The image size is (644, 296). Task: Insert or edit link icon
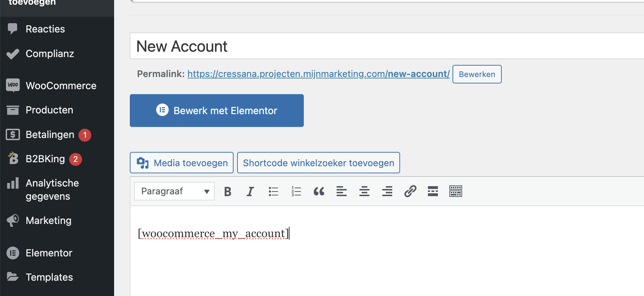tap(410, 192)
